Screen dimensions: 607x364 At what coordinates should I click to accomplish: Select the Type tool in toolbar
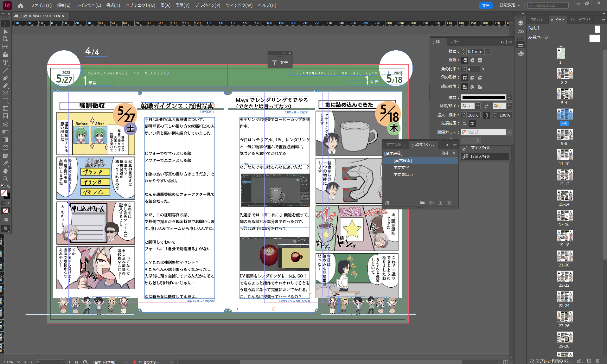tap(5, 63)
